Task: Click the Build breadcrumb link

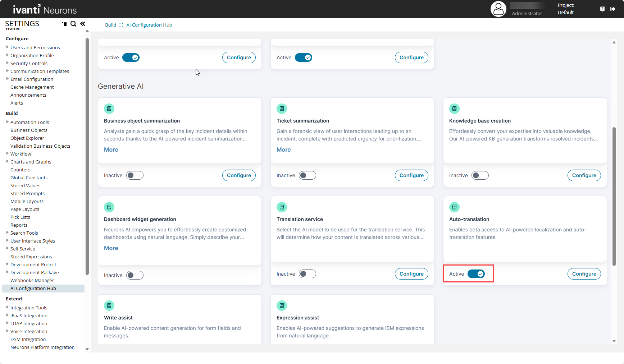Action: point(110,25)
